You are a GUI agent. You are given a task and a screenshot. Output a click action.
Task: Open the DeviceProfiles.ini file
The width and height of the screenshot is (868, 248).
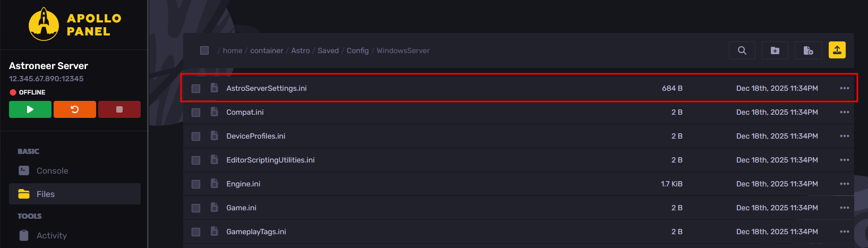coord(256,136)
